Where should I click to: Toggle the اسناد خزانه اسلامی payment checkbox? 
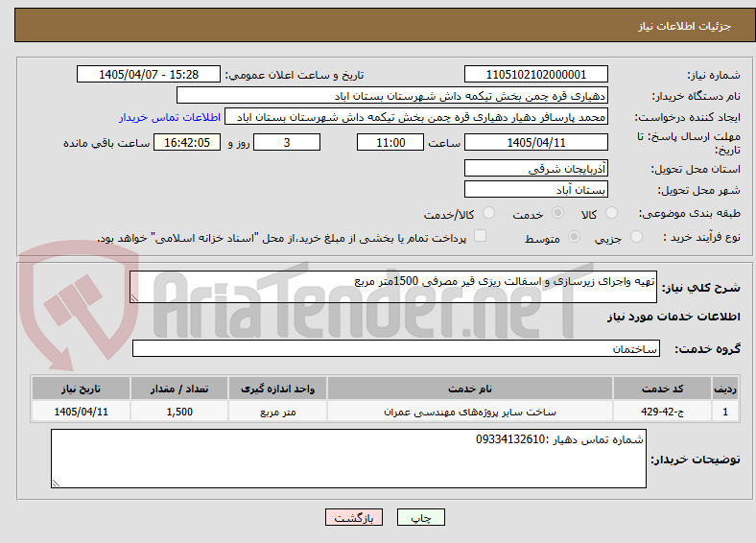point(481,236)
